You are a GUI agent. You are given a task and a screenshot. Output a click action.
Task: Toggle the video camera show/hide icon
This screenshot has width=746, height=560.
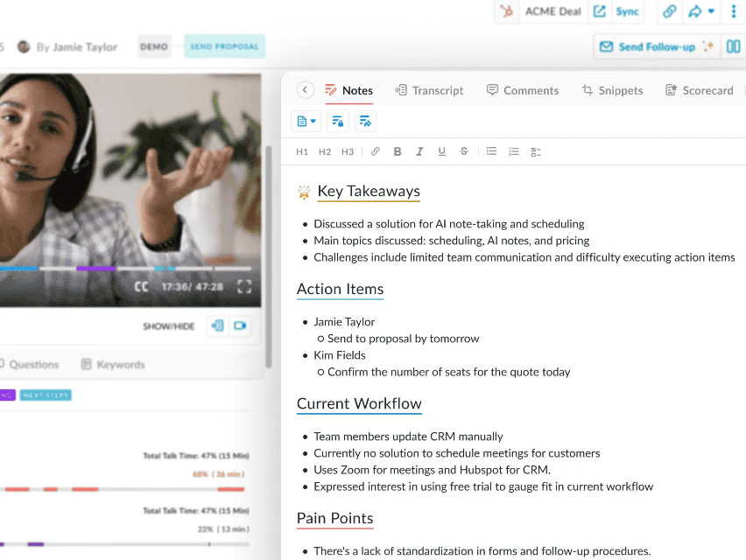[x=240, y=325]
